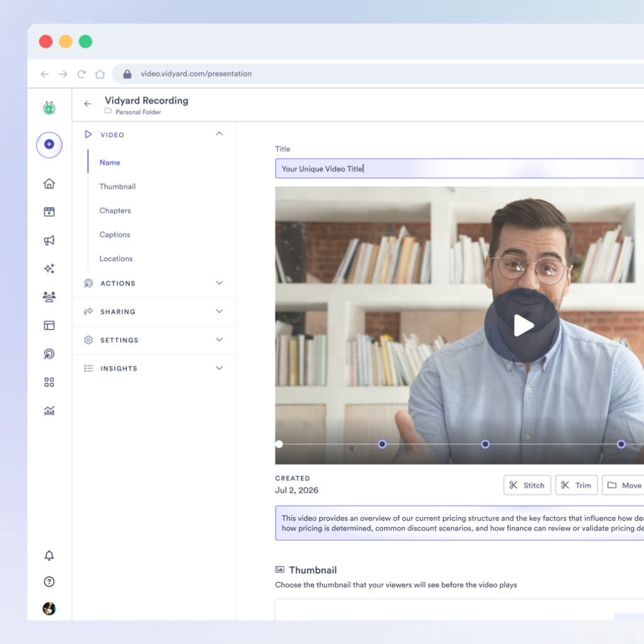Click the ACTIONS section label
The height and width of the screenshot is (644, 644).
coord(118,284)
